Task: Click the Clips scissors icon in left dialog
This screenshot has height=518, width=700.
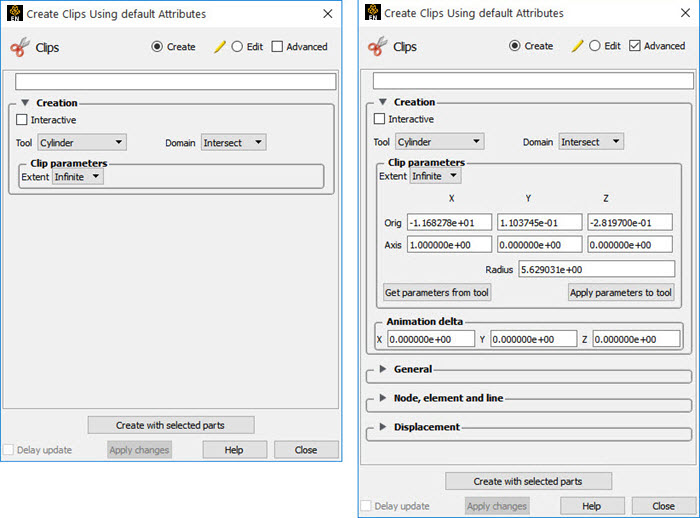Action: coord(20,47)
